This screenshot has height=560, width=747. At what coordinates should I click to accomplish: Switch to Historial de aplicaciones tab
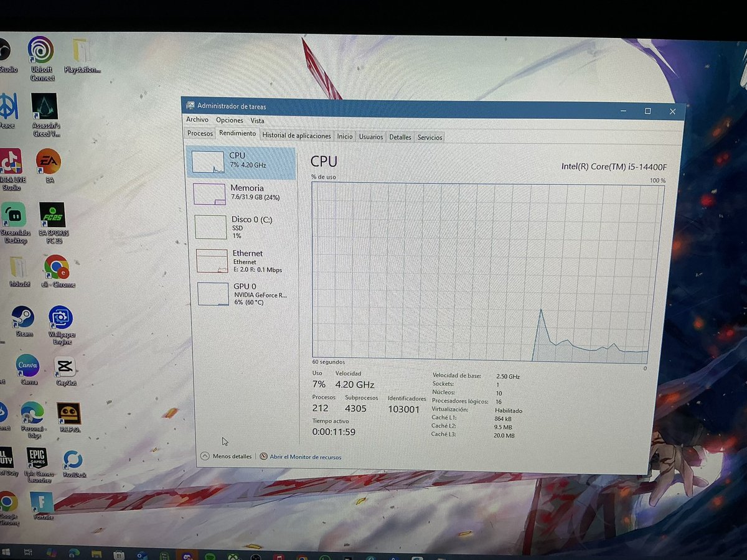[x=296, y=136]
